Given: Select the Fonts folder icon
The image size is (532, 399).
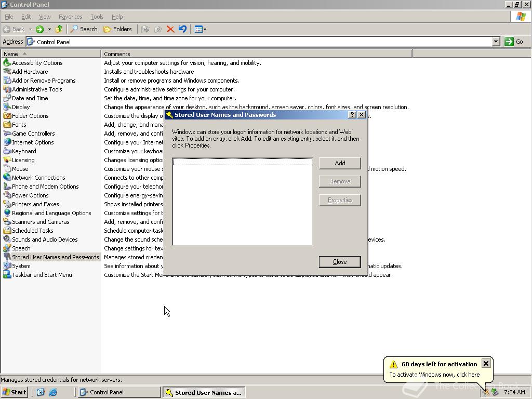Looking at the screenshot, I should pos(7,125).
